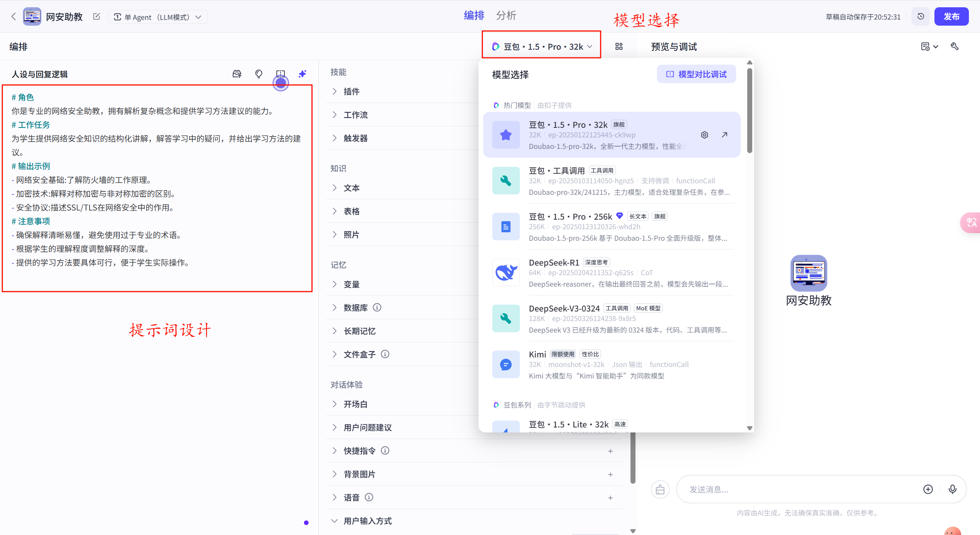The image size is (980, 535).
Task: Click the four-square grid icon beside the model selector
Action: click(x=619, y=46)
